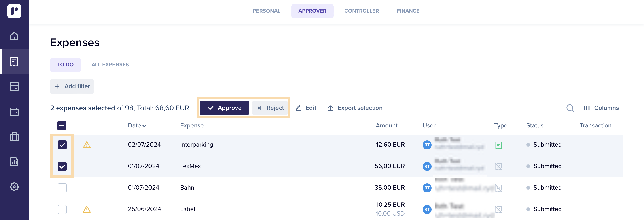Open the Trips briefcase icon in sidebar
The image size is (644, 220).
pyautogui.click(x=14, y=137)
